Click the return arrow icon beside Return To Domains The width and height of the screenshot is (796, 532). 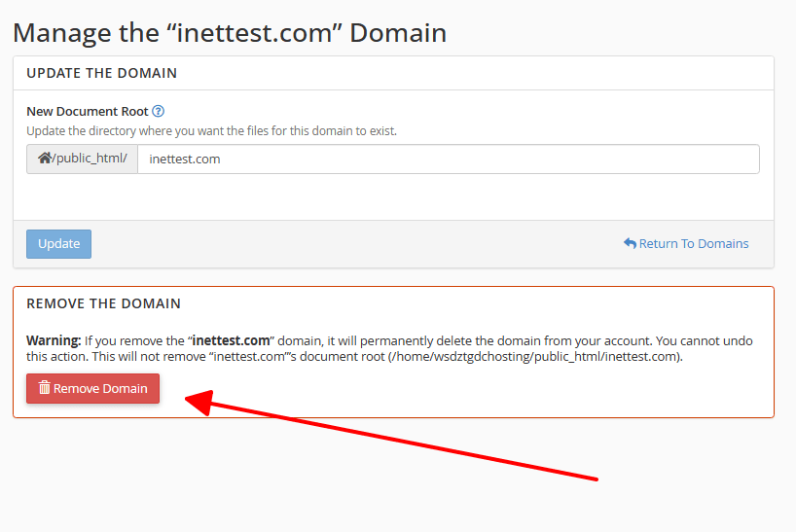pos(630,243)
